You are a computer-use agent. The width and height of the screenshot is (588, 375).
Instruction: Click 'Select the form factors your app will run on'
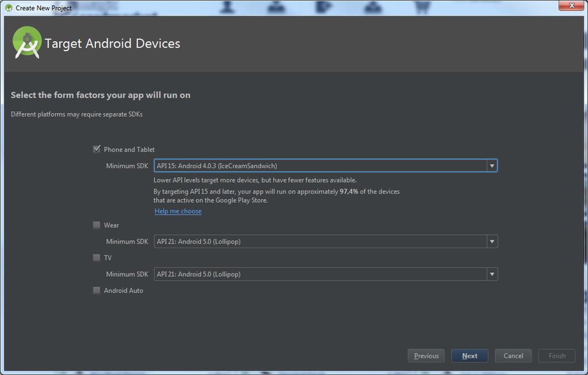click(x=100, y=95)
